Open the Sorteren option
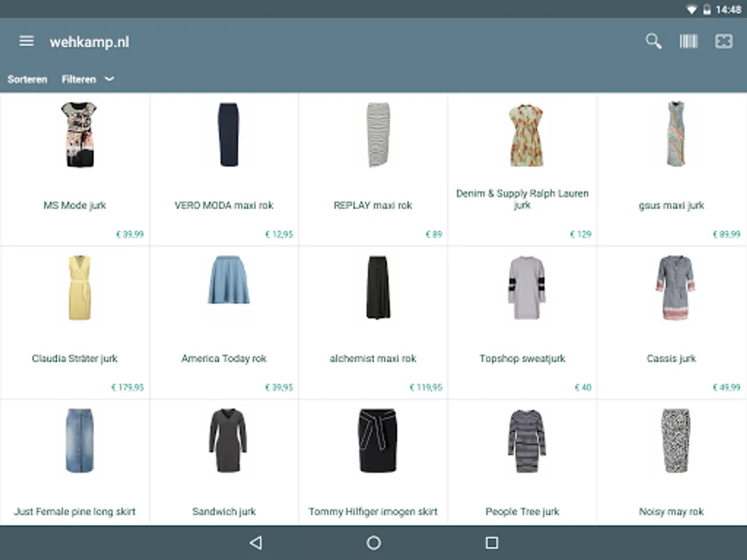 point(27,80)
